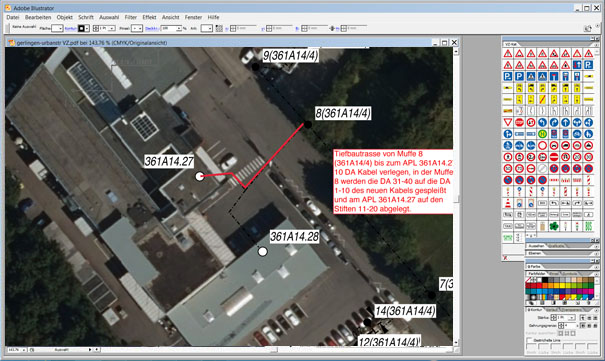605x361 pixels.
Task: Show gradient swatches button
Action: tap(553, 303)
